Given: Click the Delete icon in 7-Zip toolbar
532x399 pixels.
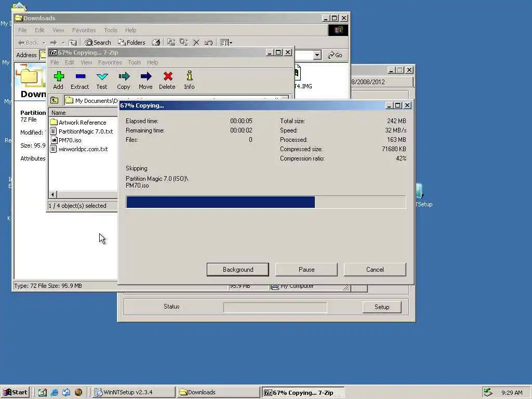Looking at the screenshot, I should pyautogui.click(x=167, y=80).
